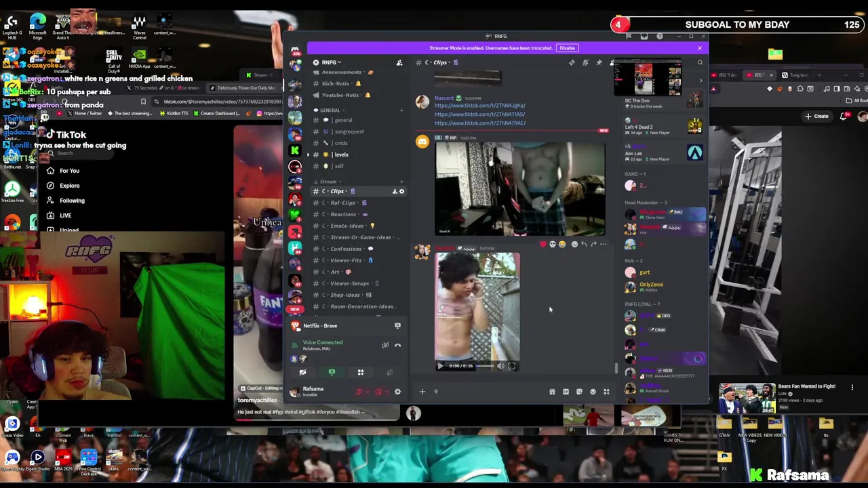Open the Reactions channel

click(357, 214)
